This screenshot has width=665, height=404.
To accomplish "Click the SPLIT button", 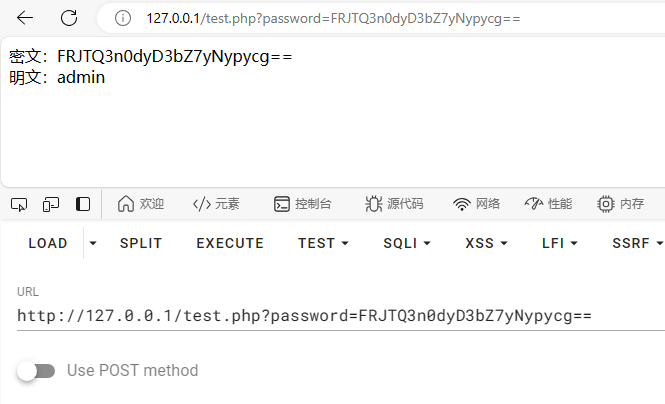I will pos(141,243).
